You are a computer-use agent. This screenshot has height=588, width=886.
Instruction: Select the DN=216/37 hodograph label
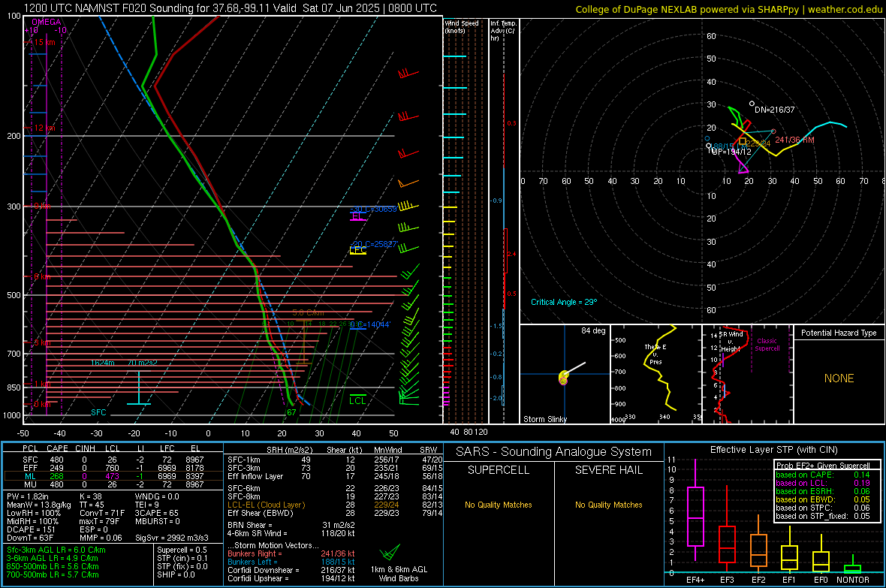click(x=774, y=110)
